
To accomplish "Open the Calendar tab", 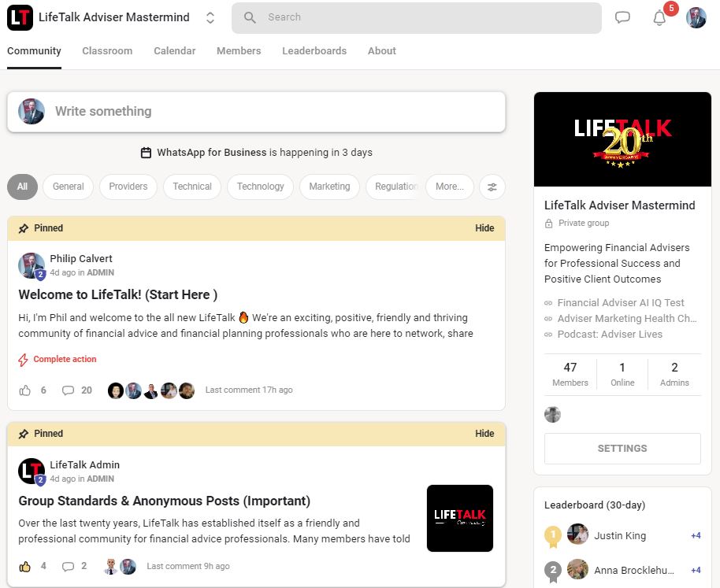I will click(175, 51).
